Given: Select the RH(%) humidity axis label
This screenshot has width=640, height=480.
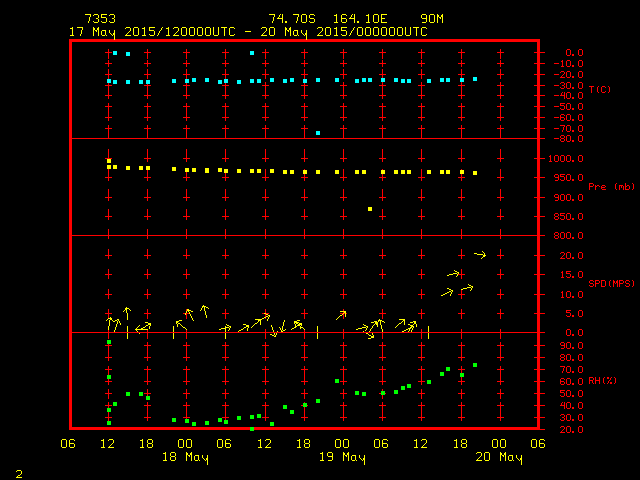Looking at the screenshot, I should (x=599, y=381).
